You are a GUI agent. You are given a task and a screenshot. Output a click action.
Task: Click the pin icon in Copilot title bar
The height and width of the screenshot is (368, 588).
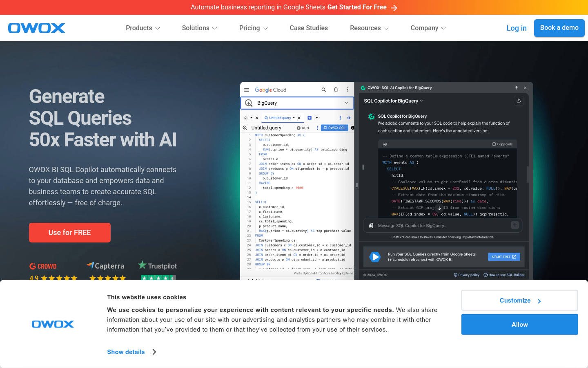517,88
